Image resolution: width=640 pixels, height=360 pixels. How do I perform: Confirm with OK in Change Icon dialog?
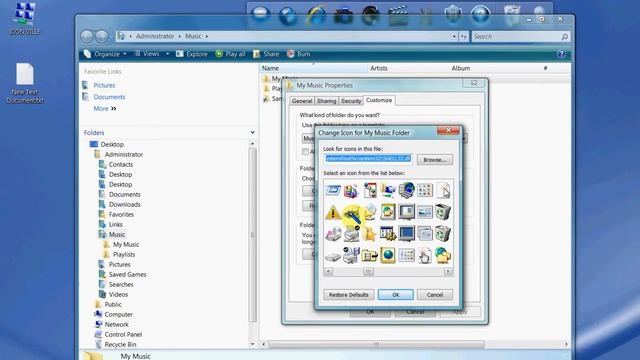click(x=396, y=295)
